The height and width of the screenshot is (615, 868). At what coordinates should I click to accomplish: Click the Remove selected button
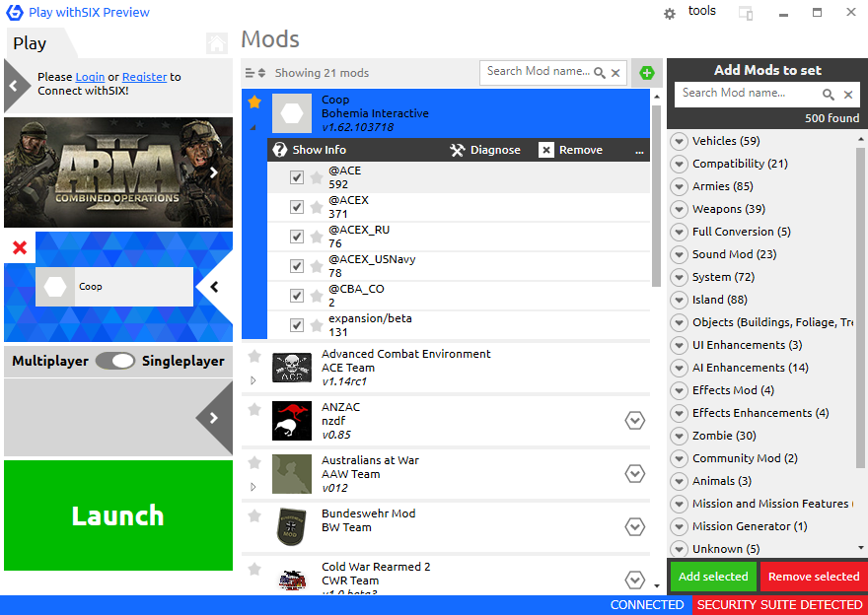tap(814, 577)
